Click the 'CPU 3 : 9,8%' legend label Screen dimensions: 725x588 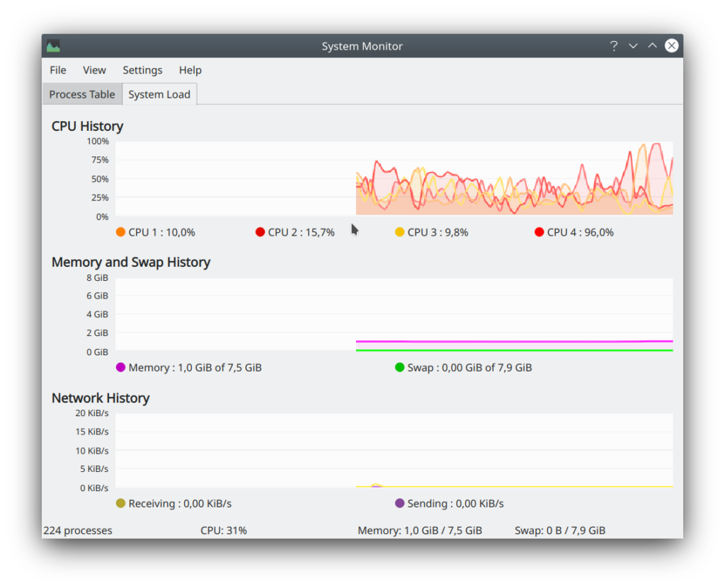pos(438,233)
